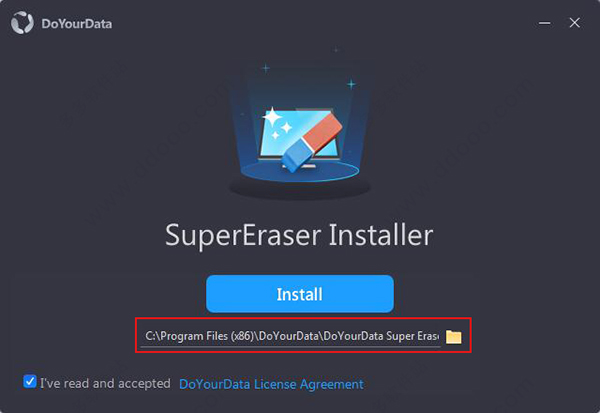The height and width of the screenshot is (413, 600).
Task: Minimize the installer window
Action: (x=545, y=23)
